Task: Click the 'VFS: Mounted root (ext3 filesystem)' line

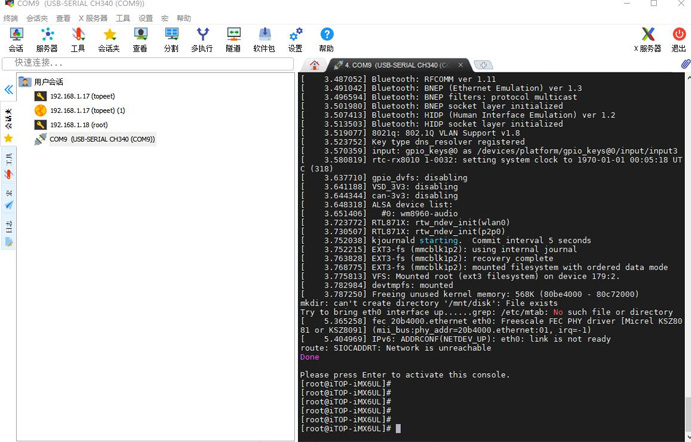Action: [x=460, y=276]
